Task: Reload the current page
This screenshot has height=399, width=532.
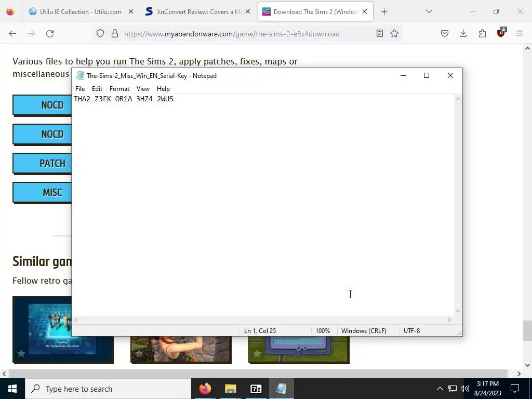Action: pyautogui.click(x=50, y=34)
